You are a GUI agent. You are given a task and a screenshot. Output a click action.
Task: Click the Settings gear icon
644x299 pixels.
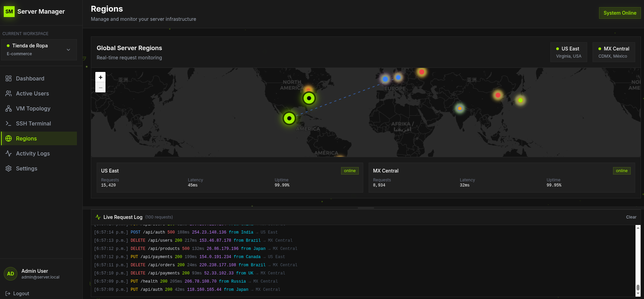tap(9, 168)
